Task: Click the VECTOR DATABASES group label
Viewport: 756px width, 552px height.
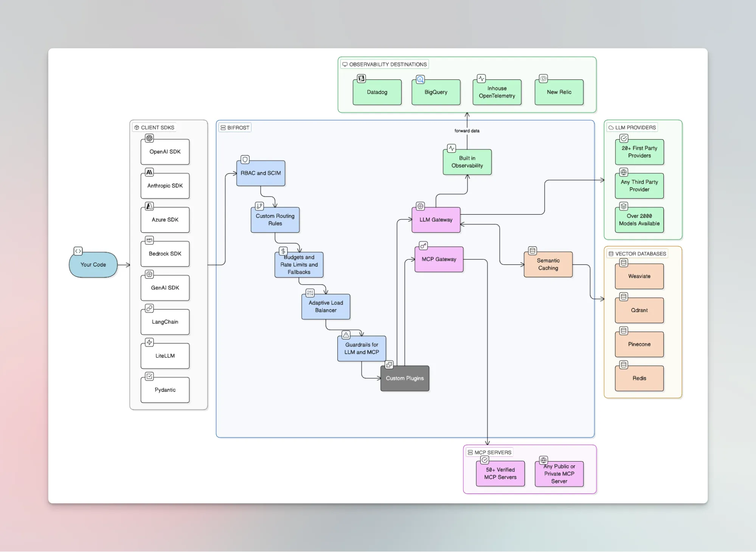Action: coord(637,253)
